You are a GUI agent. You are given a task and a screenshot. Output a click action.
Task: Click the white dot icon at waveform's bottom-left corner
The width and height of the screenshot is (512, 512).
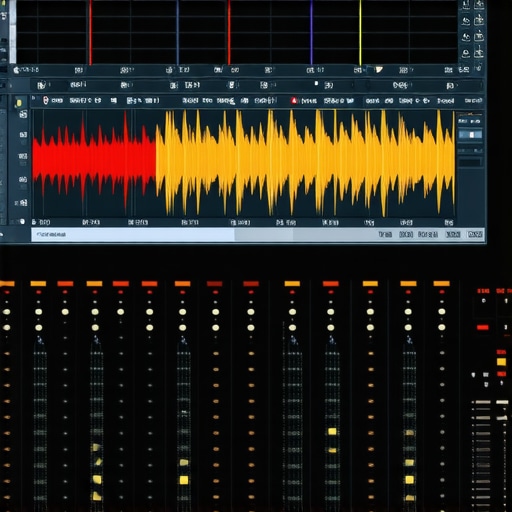[x=22, y=221]
